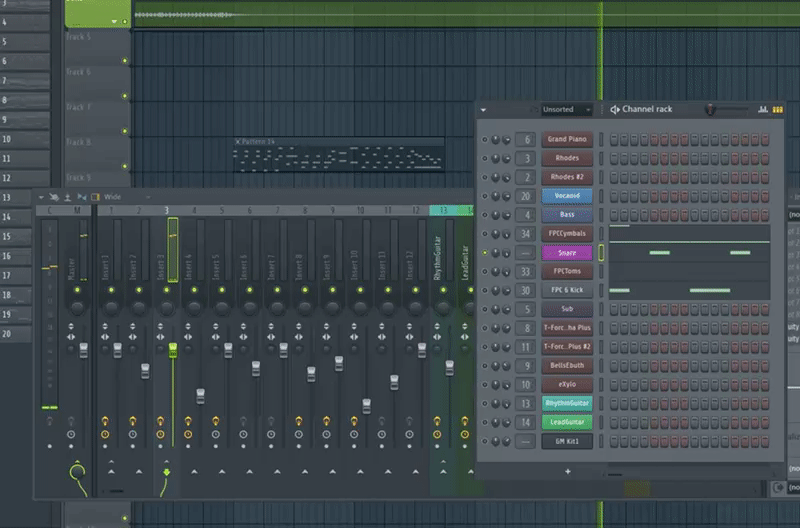Click the pan knob of Insert 4

pyautogui.click(x=194, y=308)
